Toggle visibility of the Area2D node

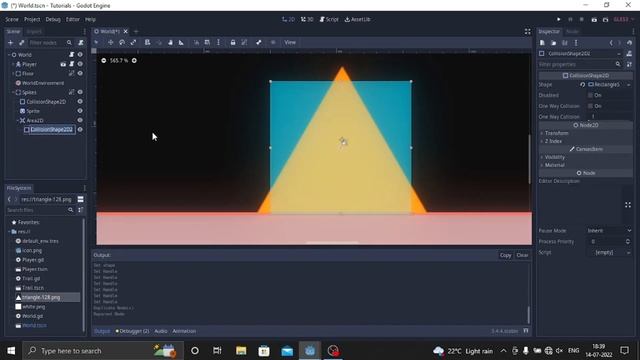(x=80, y=120)
